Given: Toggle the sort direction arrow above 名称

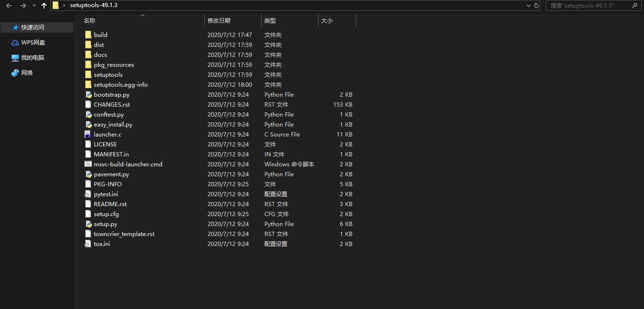Looking at the screenshot, I should pos(143,16).
